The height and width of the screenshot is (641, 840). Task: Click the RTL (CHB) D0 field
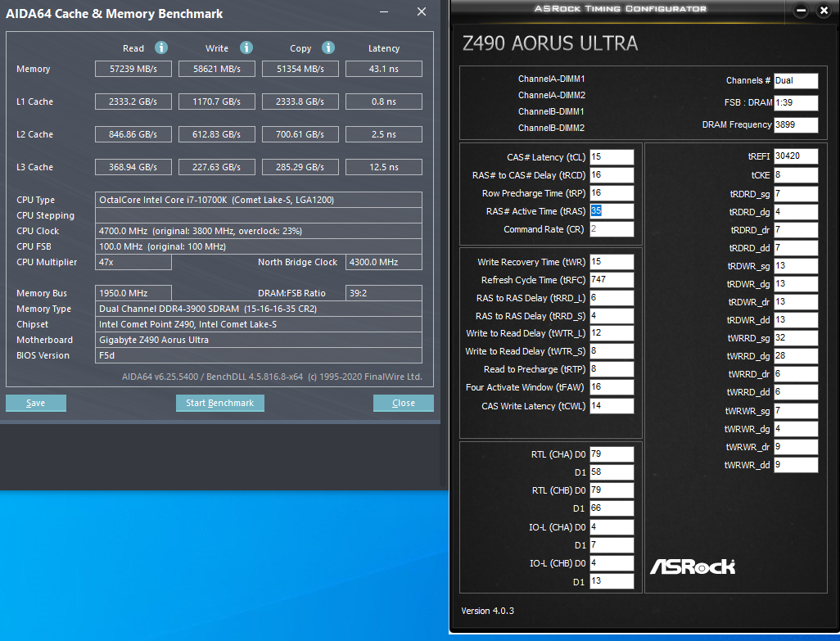pos(612,490)
